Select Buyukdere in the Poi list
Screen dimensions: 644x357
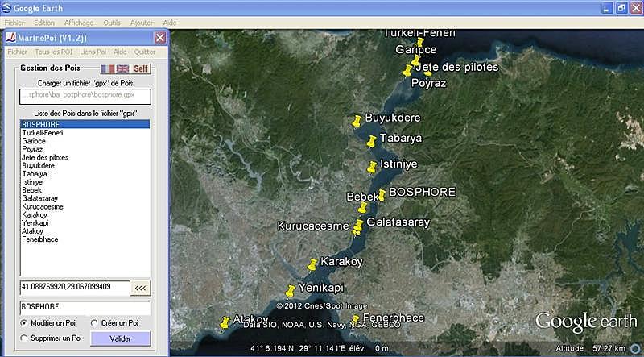[x=85, y=166]
